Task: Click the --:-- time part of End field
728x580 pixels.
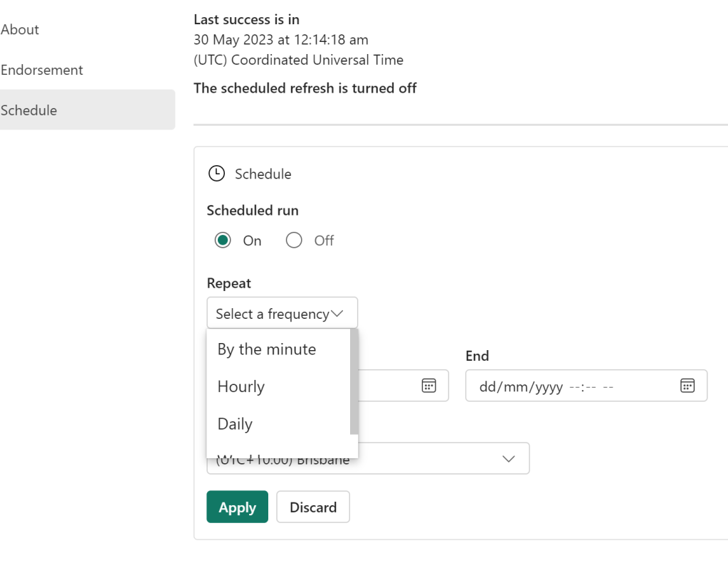Action: tap(581, 386)
